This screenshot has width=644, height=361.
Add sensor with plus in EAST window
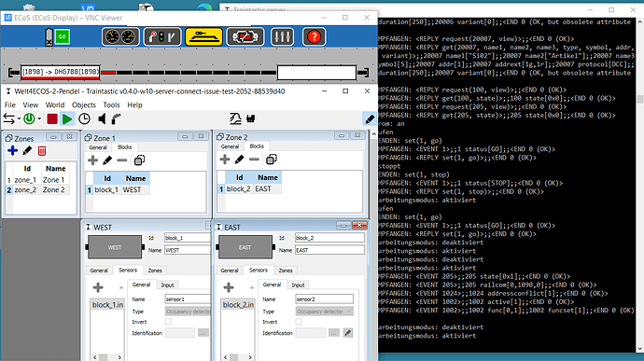coord(229,287)
